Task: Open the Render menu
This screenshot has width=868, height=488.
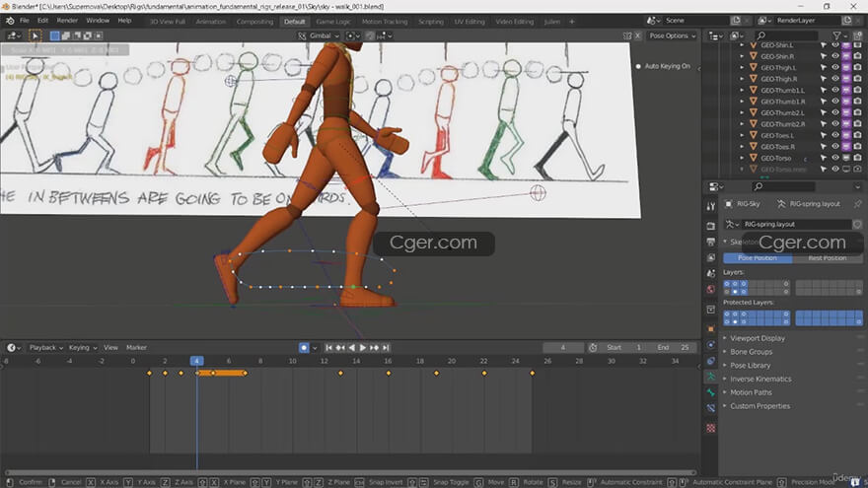Action: point(67,20)
